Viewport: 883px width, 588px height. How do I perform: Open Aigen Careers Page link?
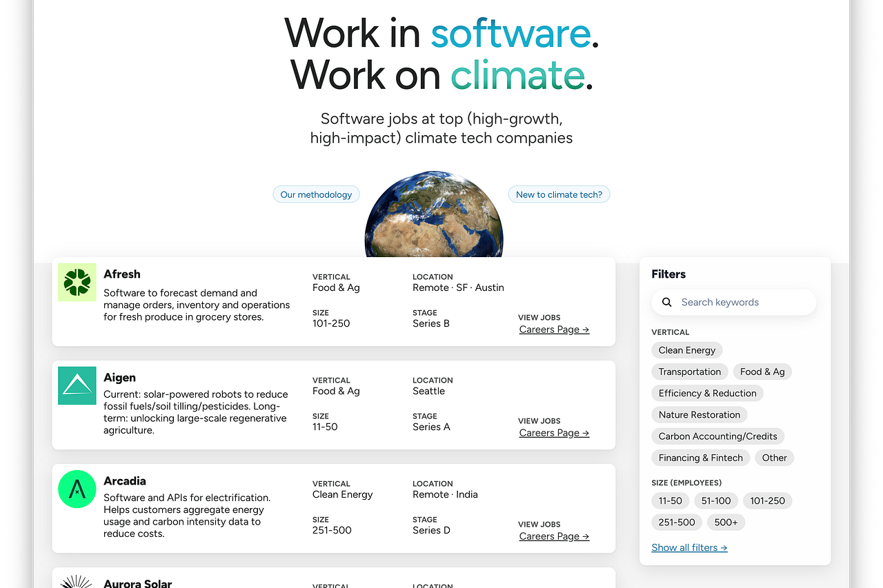554,433
